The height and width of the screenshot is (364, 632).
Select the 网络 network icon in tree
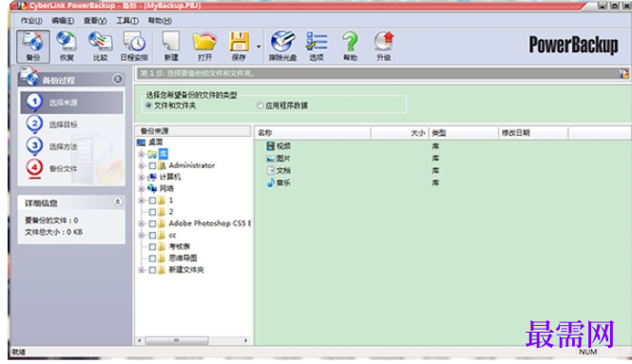(x=152, y=188)
